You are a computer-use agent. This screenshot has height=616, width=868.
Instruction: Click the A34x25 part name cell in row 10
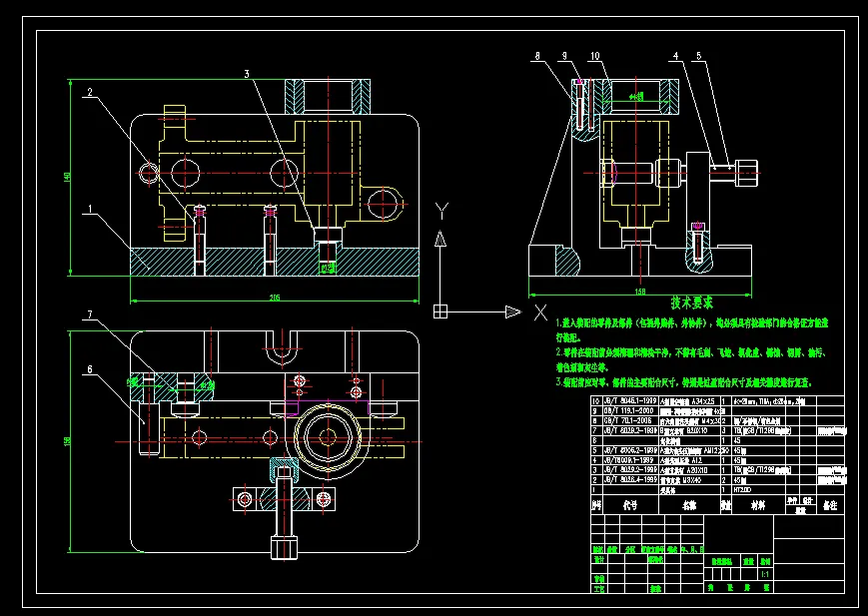pyautogui.click(x=688, y=400)
